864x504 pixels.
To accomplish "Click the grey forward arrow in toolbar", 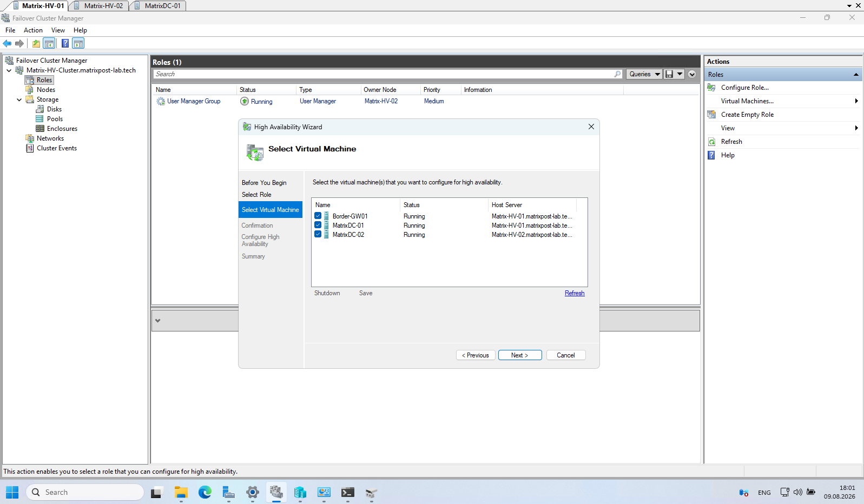I will click(x=19, y=43).
